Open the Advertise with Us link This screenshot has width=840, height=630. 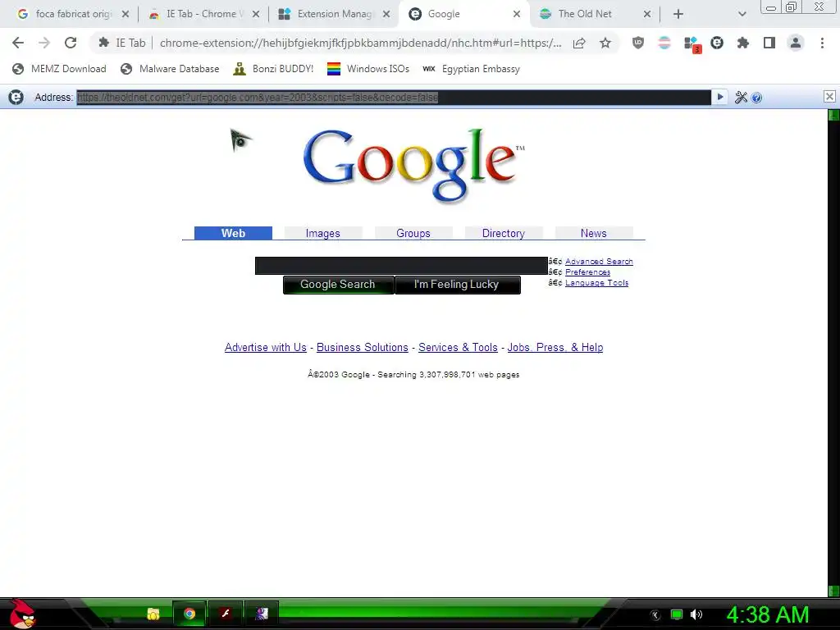pyautogui.click(x=266, y=347)
